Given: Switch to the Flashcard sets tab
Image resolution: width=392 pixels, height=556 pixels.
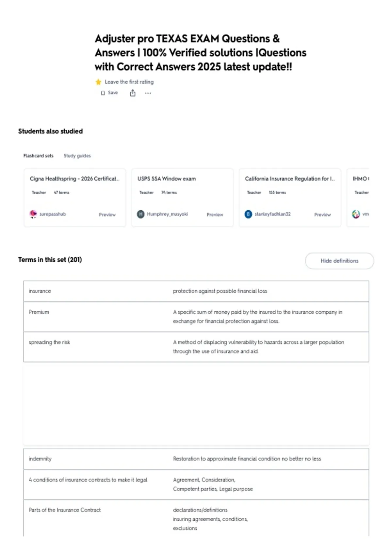Looking at the screenshot, I should [38, 156].
